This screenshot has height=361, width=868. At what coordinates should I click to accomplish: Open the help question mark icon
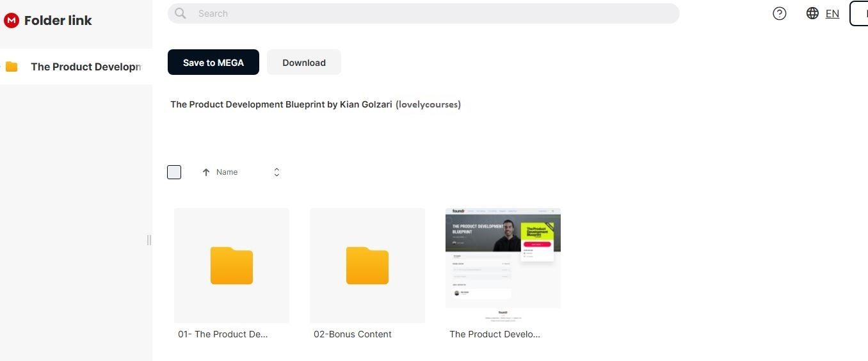[779, 13]
